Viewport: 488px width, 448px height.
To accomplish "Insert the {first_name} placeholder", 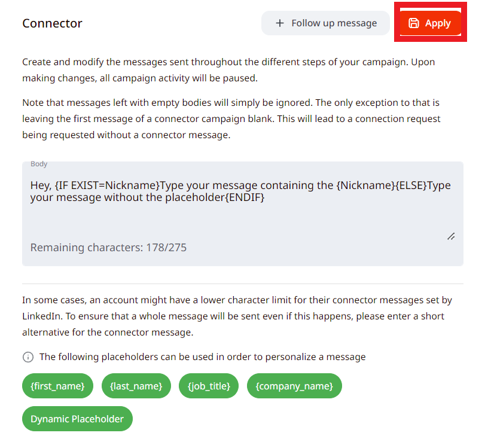I will pos(57,386).
